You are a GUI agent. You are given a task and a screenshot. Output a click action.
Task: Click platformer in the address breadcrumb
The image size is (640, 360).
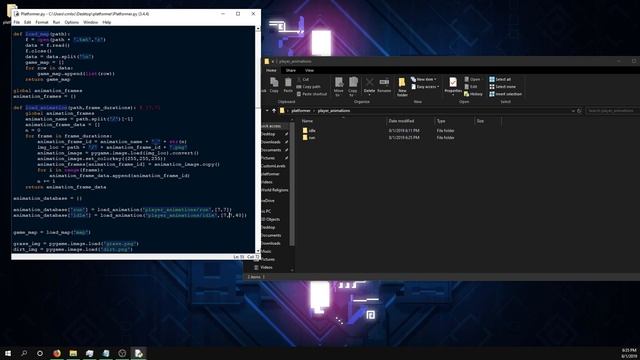point(301,111)
